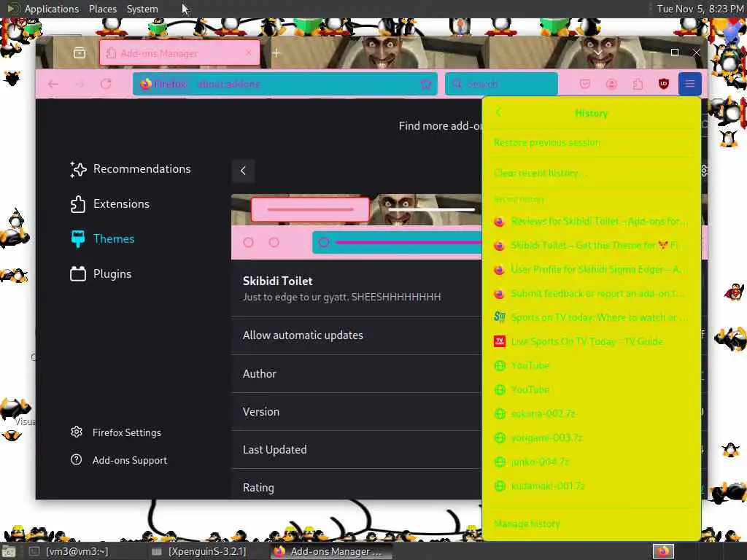Open a new tab with plus button

(276, 52)
